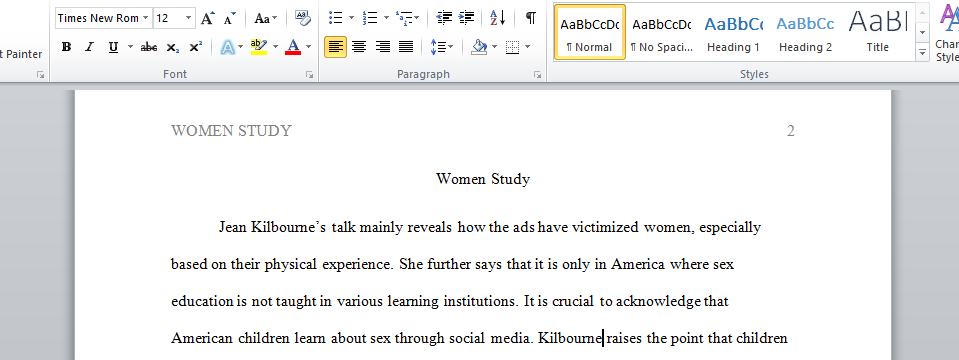Open line spacing options
The height and width of the screenshot is (360, 959).
pyautogui.click(x=442, y=47)
